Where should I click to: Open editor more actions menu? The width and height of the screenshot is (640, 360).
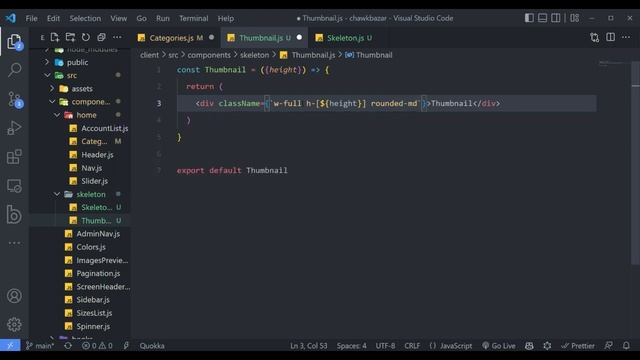point(626,37)
